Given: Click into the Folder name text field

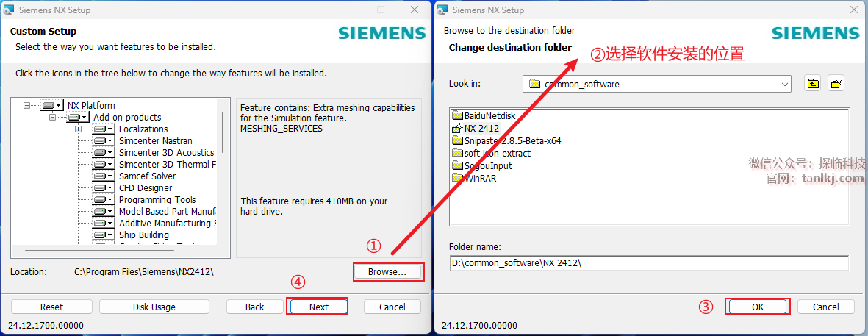Looking at the screenshot, I should (649, 263).
